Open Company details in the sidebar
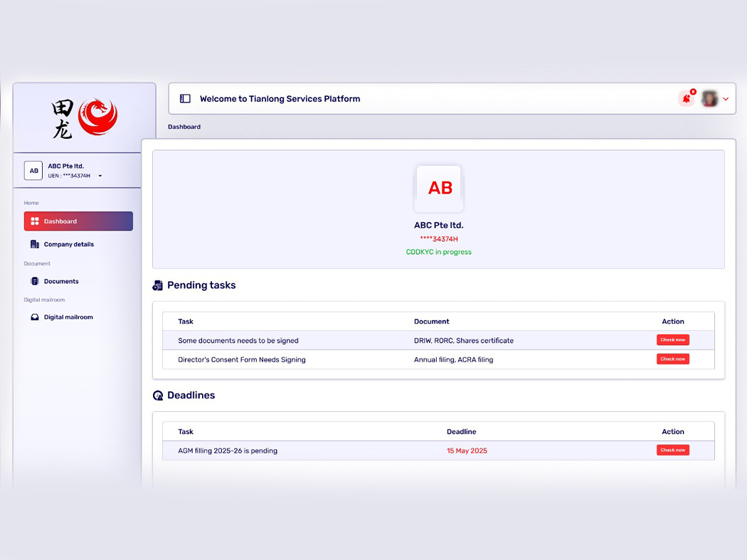Image resolution: width=747 pixels, height=560 pixels. point(69,244)
